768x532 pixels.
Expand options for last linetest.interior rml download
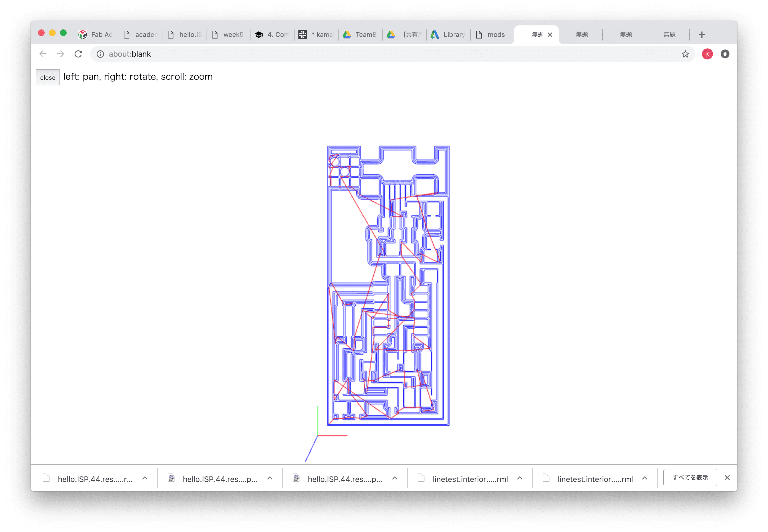tap(645, 478)
